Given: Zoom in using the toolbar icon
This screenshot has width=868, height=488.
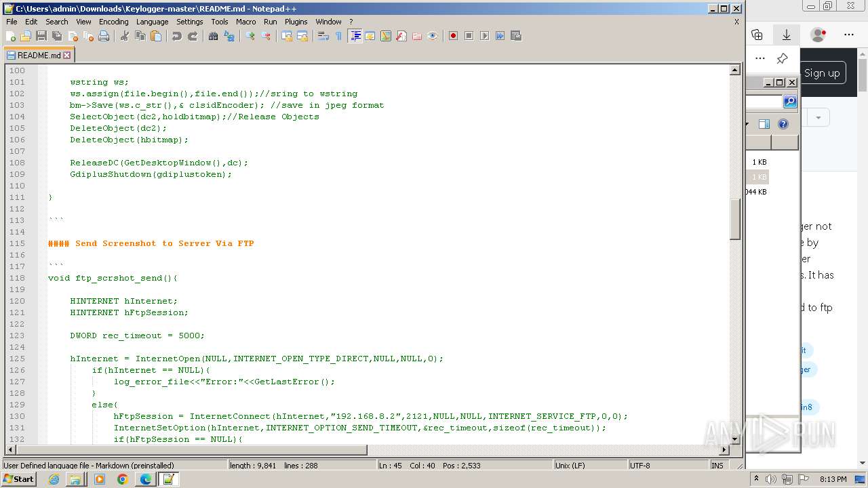Looking at the screenshot, I should click(x=250, y=36).
